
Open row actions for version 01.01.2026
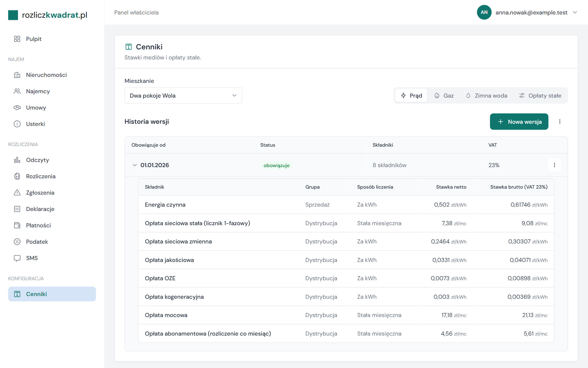point(555,165)
